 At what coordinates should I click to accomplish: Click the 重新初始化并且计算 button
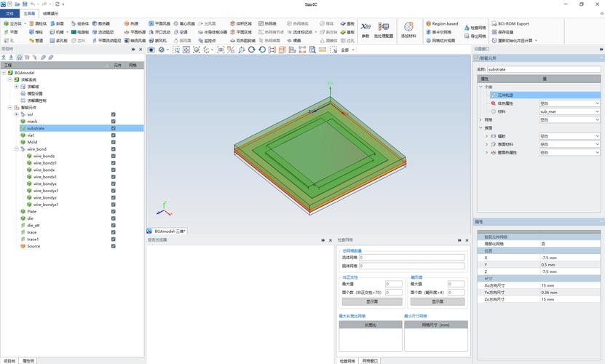pos(514,41)
